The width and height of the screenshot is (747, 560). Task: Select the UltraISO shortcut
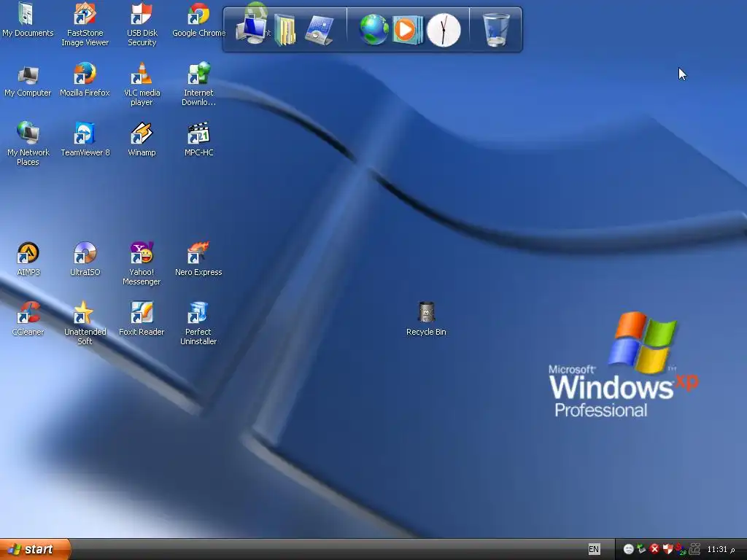85,260
